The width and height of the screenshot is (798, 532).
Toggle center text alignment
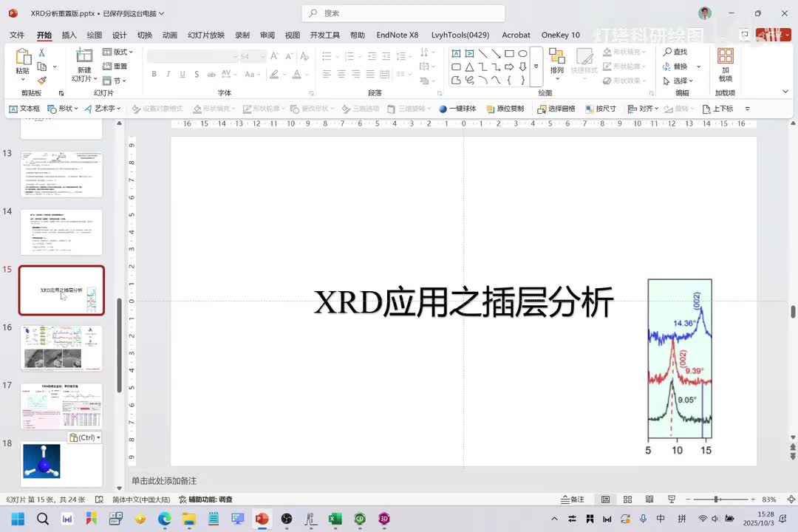(341, 75)
